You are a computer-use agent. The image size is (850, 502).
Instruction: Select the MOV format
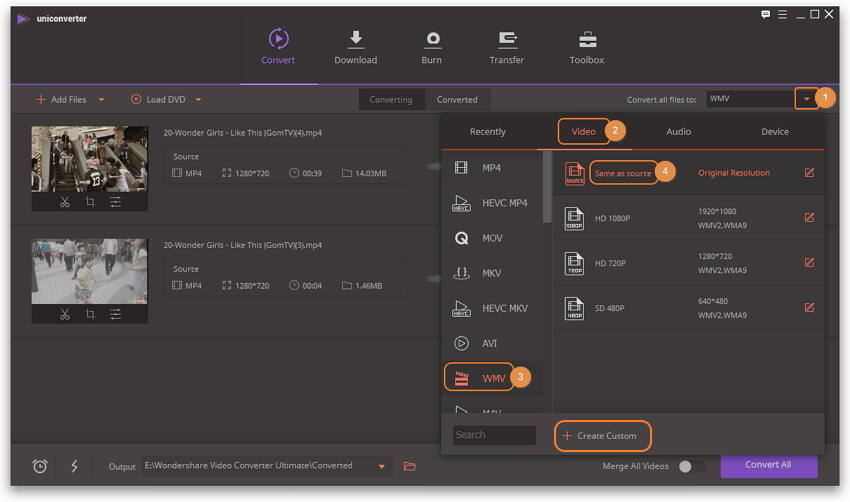[x=492, y=238]
